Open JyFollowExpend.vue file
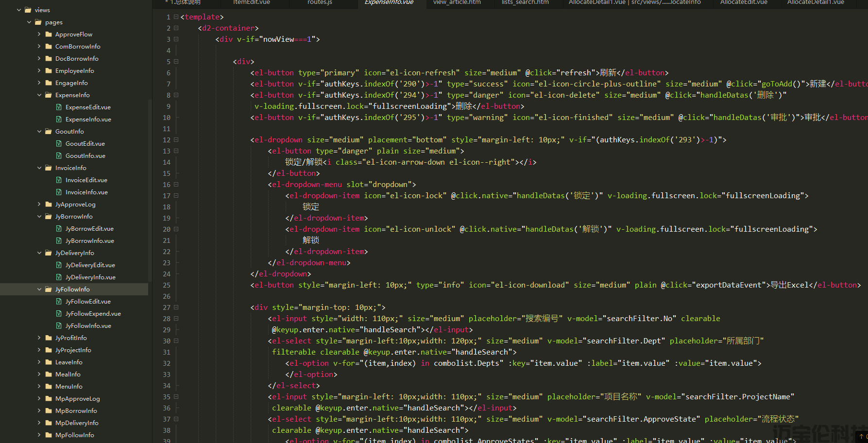868x443 pixels. [93, 314]
